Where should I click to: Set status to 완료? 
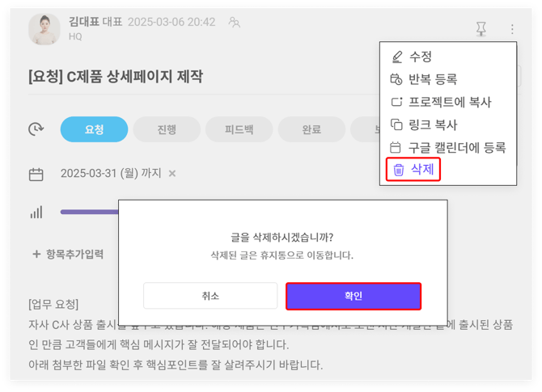311,129
